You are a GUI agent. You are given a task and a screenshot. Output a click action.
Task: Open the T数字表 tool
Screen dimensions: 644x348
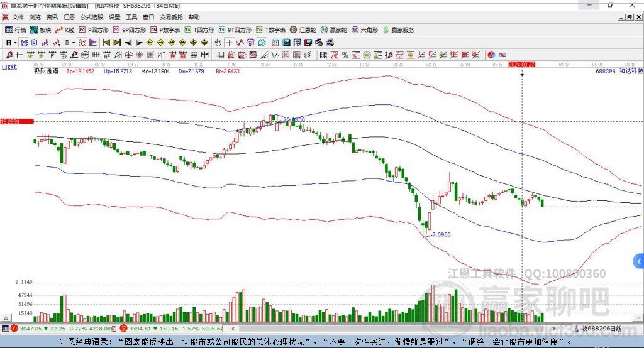coord(271,30)
